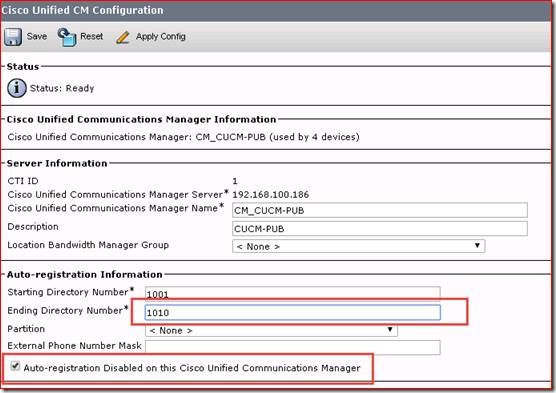Click the Apply Config pencil icon
Viewport: 556px width, 393px height.
point(123,37)
